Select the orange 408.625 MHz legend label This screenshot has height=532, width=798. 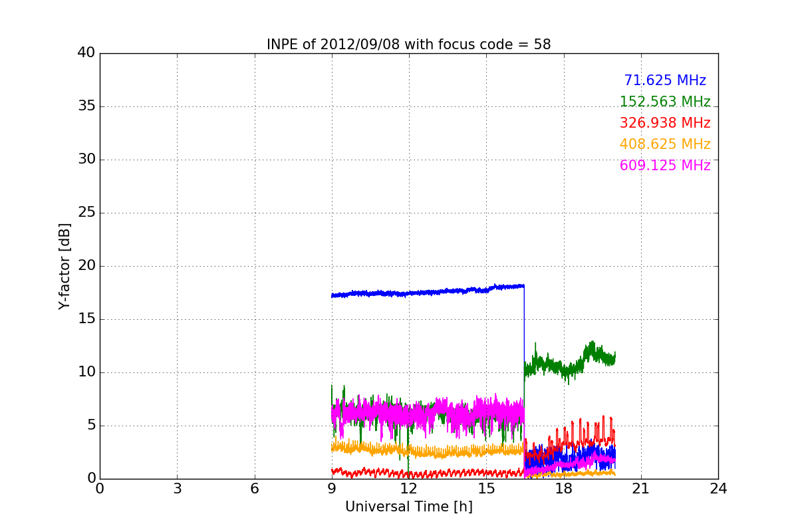click(665, 144)
